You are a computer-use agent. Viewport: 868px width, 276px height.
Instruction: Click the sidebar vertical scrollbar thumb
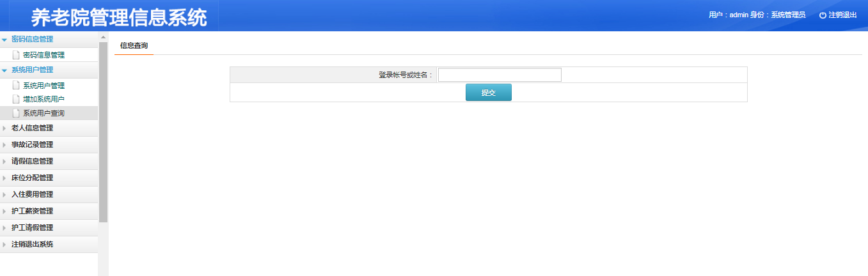pos(103,132)
